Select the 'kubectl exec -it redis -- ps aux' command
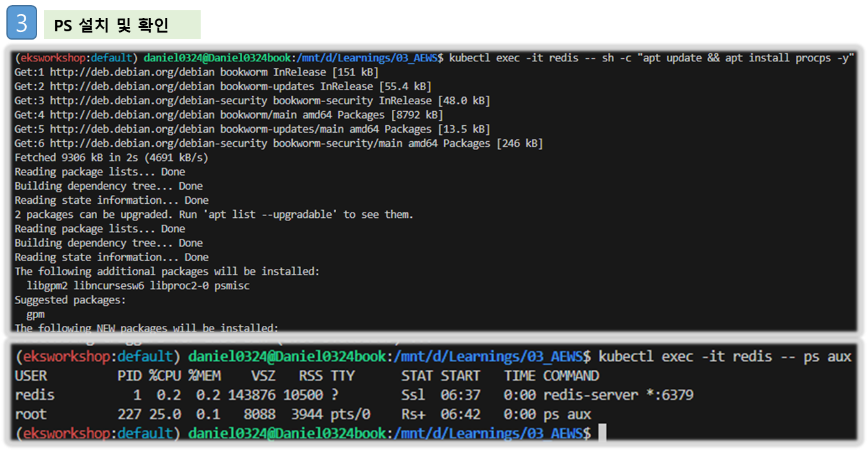Screen dimensions: 868x451 725,356
